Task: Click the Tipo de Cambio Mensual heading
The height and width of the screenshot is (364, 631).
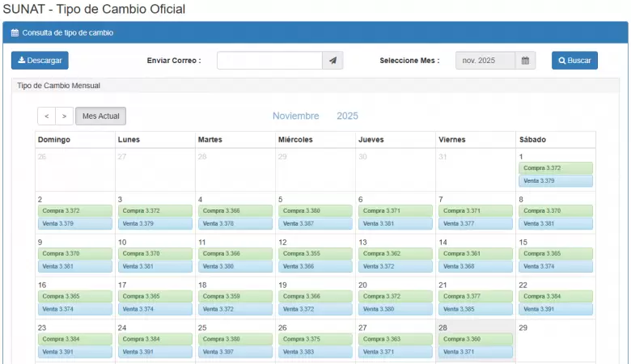Action: (58, 85)
